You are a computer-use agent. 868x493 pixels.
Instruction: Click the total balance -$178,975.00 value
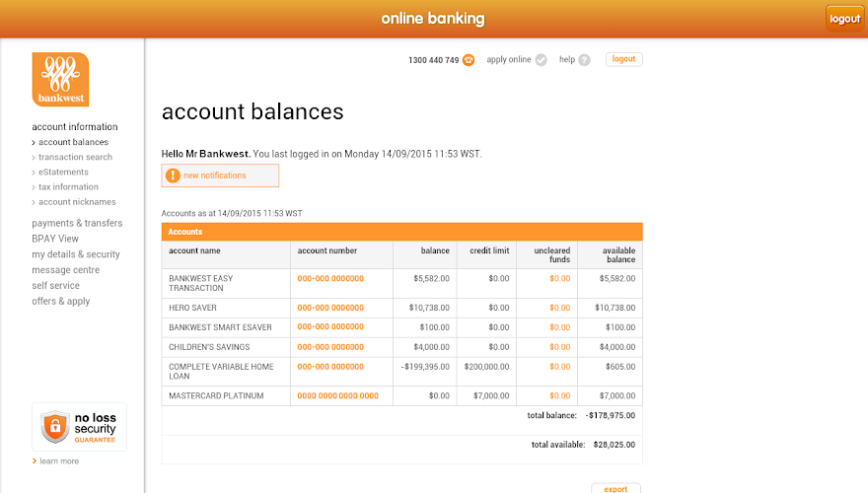tap(610, 415)
